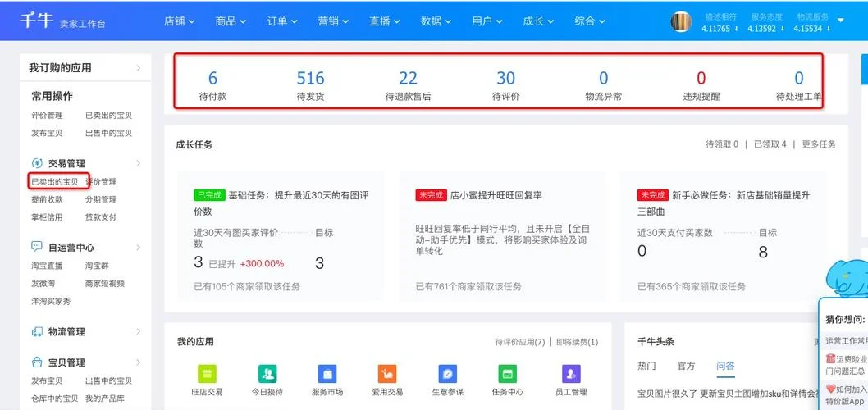Click 即将续费(1) link
Image resolution: width=868 pixels, height=410 pixels.
click(578, 342)
